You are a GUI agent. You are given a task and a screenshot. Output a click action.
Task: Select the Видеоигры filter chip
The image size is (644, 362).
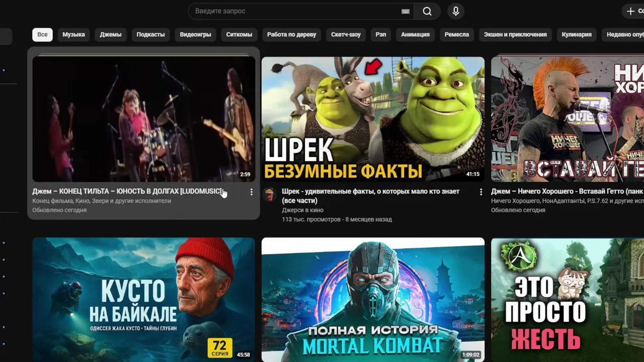tap(195, 34)
